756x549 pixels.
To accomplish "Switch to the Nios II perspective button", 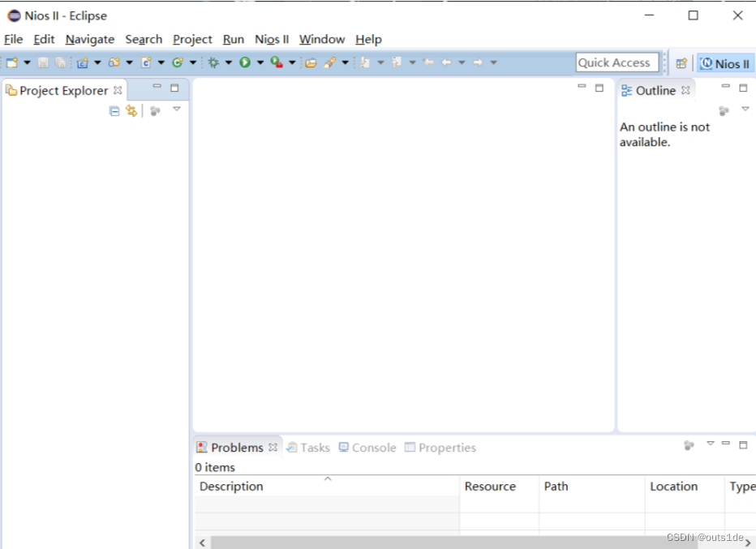I will [x=725, y=63].
